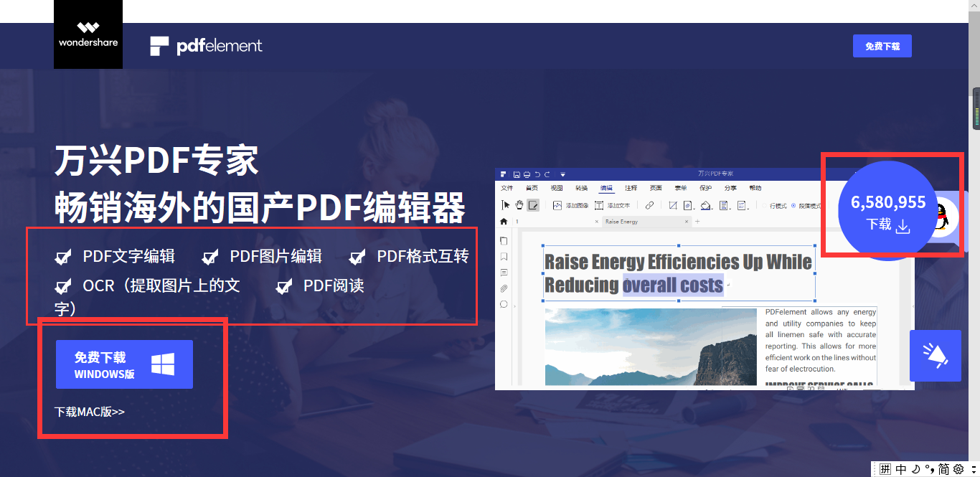Open the bookmarks panel in the left sidebar

coord(504,257)
